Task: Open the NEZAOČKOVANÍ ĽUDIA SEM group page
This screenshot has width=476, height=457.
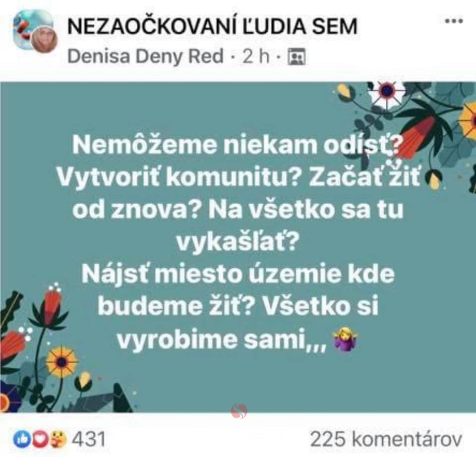Action: 212,26
